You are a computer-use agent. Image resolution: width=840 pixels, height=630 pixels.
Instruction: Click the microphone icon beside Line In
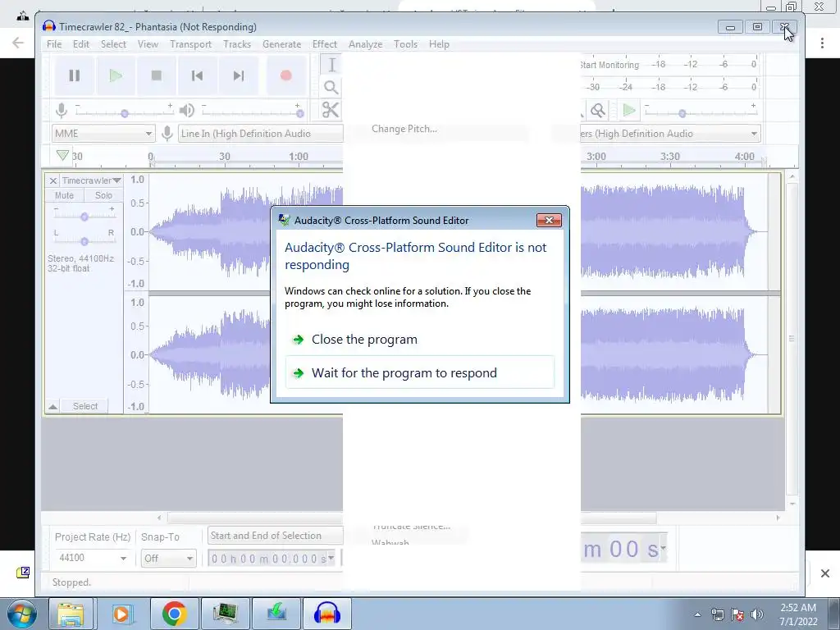pyautogui.click(x=167, y=134)
